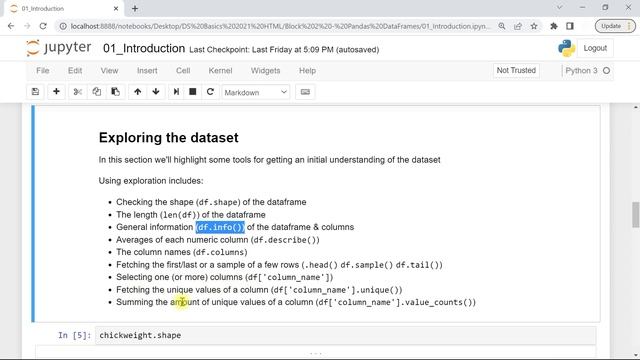Open the Insert menu
The height and width of the screenshot is (360, 640).
147,71
